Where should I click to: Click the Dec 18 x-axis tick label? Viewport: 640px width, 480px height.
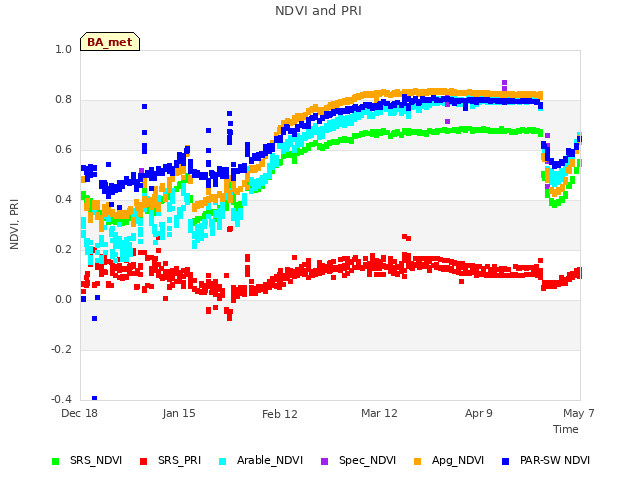point(80,413)
